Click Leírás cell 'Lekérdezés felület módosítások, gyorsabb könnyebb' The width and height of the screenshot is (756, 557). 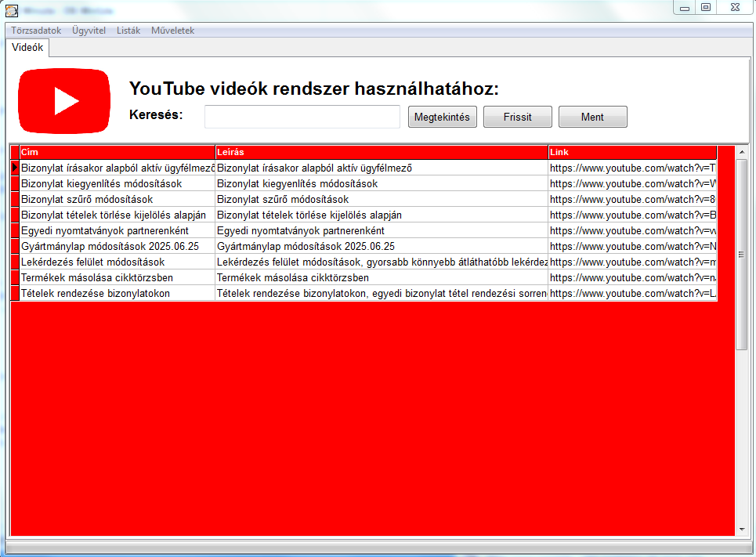(382, 262)
